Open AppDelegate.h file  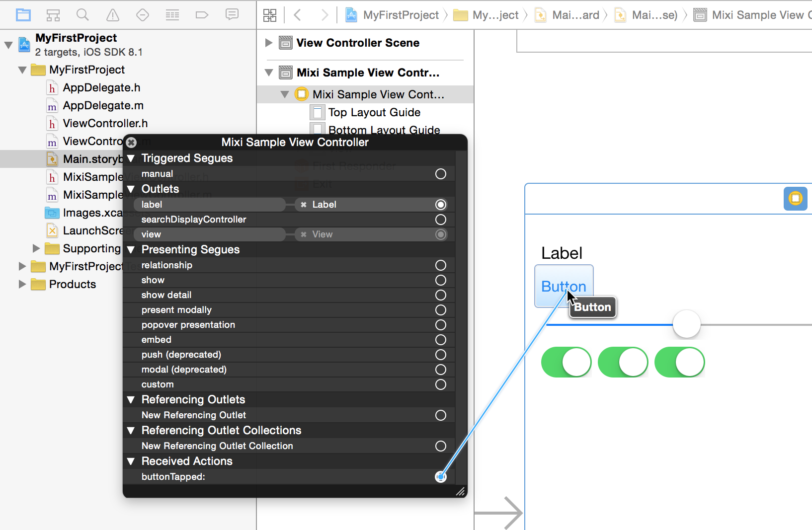[101, 88]
